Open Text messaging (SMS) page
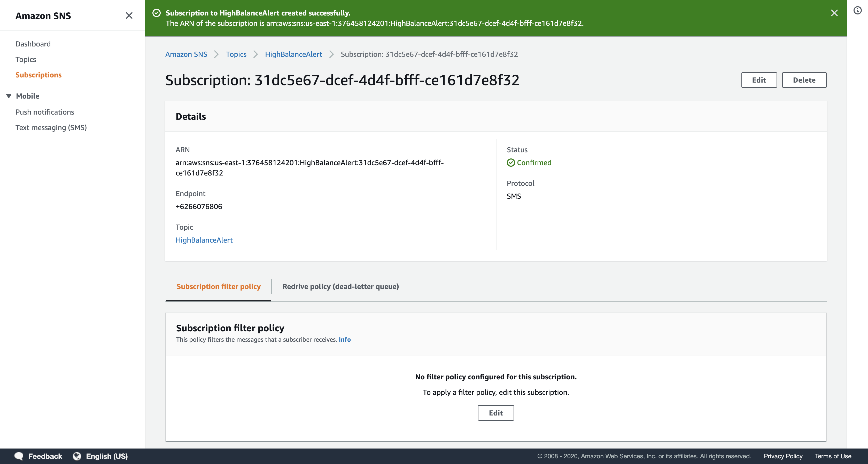 click(51, 127)
